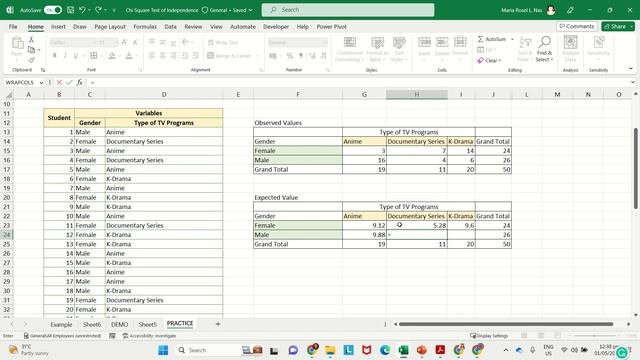Switch to the Data tab
This screenshot has width=640, height=360.
click(171, 27)
